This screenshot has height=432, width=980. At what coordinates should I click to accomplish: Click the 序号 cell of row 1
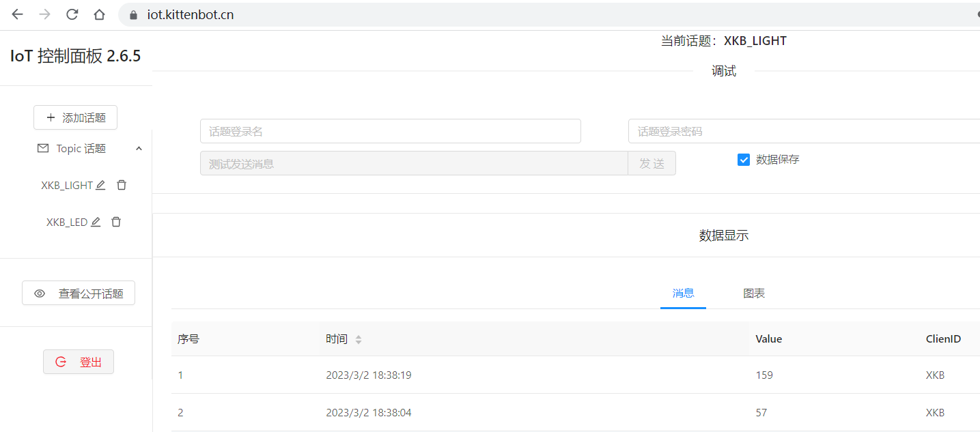(x=180, y=375)
